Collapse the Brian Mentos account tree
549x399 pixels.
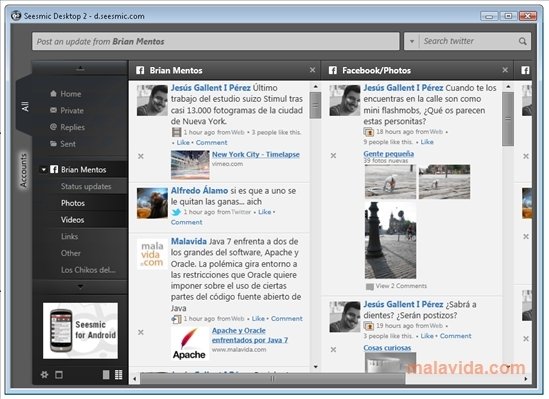tap(44, 170)
